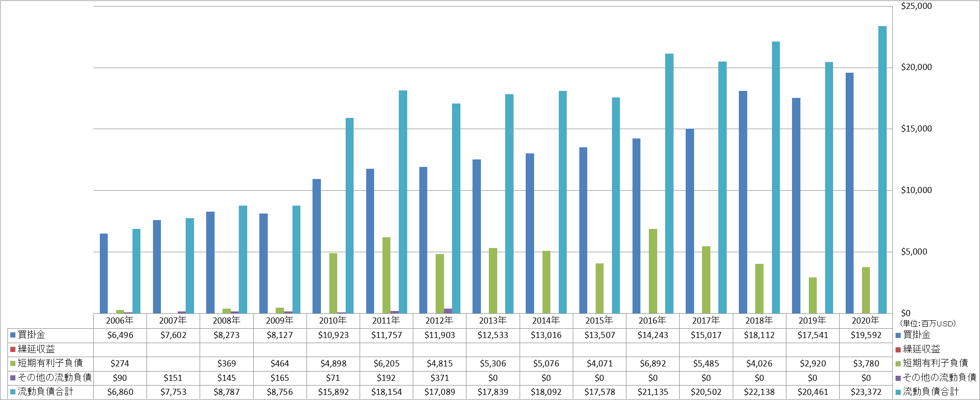Select the $22,138 total liabilities cell
The width and height of the screenshot is (980, 400).
pos(759,392)
